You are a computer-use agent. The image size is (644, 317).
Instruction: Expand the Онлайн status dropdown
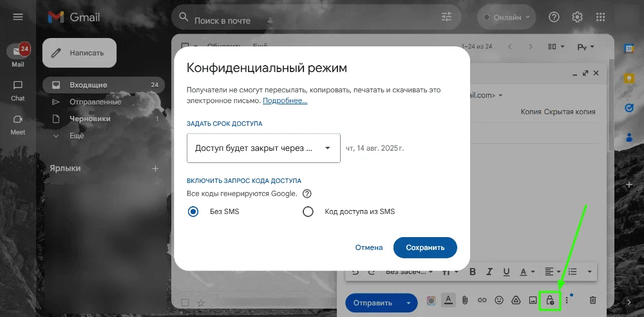[x=507, y=17]
